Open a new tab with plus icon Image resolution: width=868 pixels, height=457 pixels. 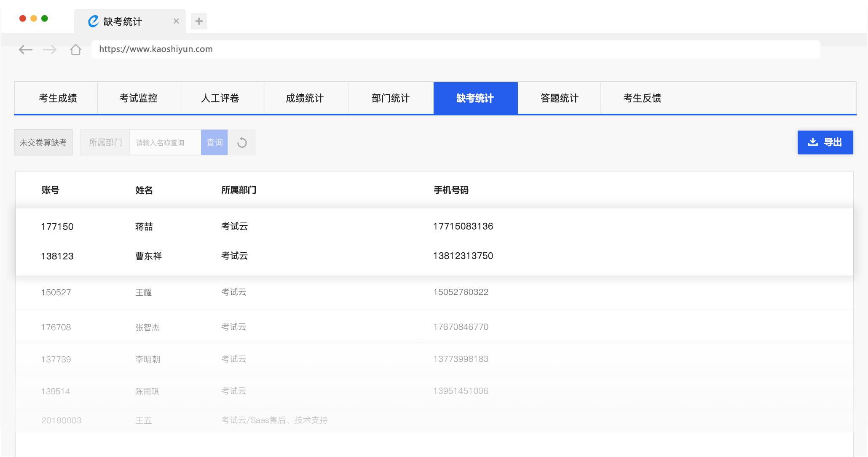pos(199,21)
